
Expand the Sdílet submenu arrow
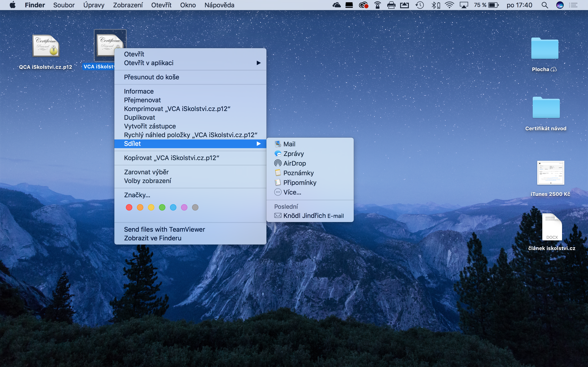pos(259,144)
